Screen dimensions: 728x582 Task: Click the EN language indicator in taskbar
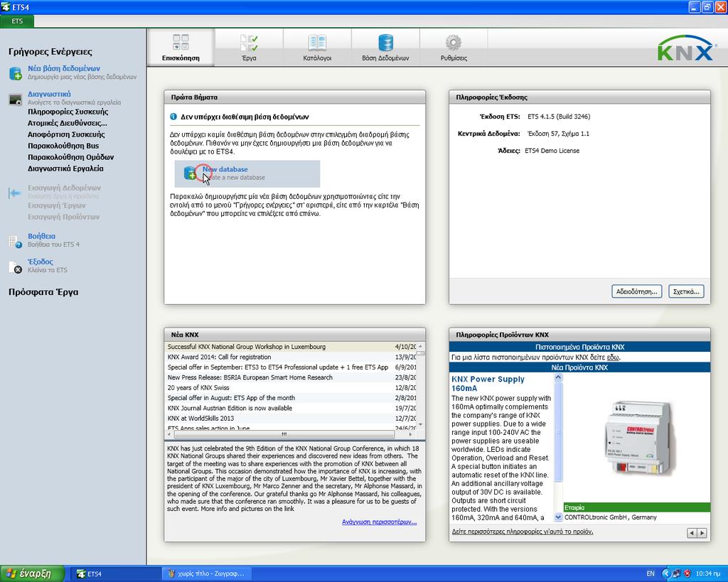tap(651, 573)
